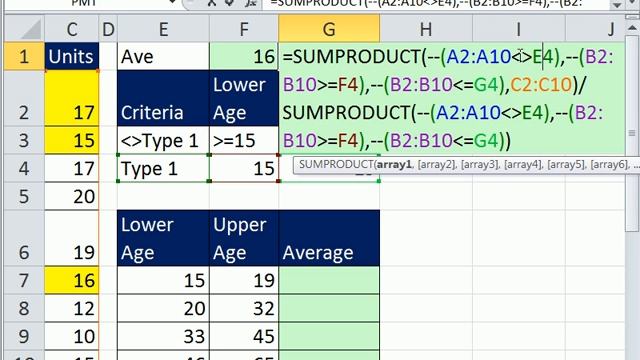
Task: Select row 1 header
Action: click(24, 56)
